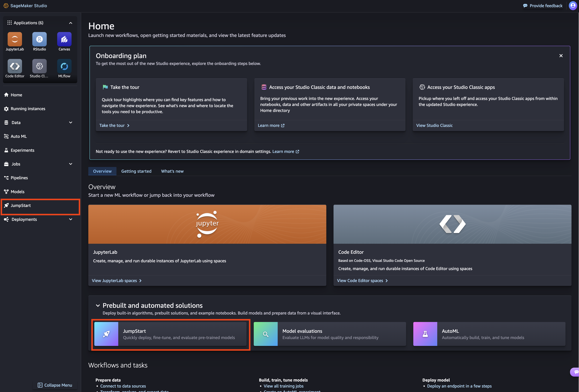579x392 pixels.
Task: Launch the RStudio application icon
Action: [x=39, y=39]
